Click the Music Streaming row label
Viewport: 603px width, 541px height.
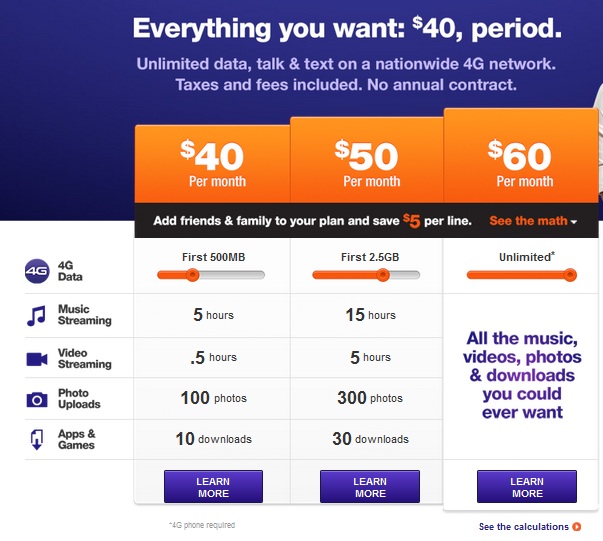85,315
